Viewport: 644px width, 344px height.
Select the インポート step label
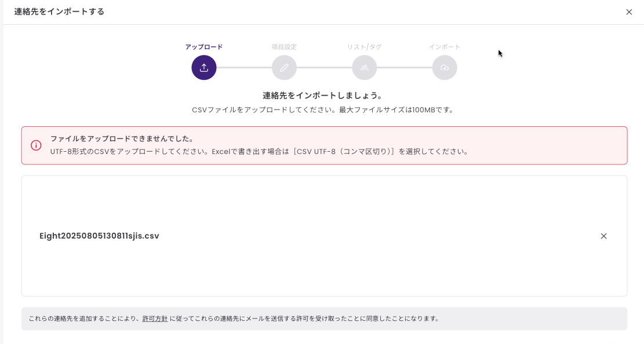[x=445, y=47]
